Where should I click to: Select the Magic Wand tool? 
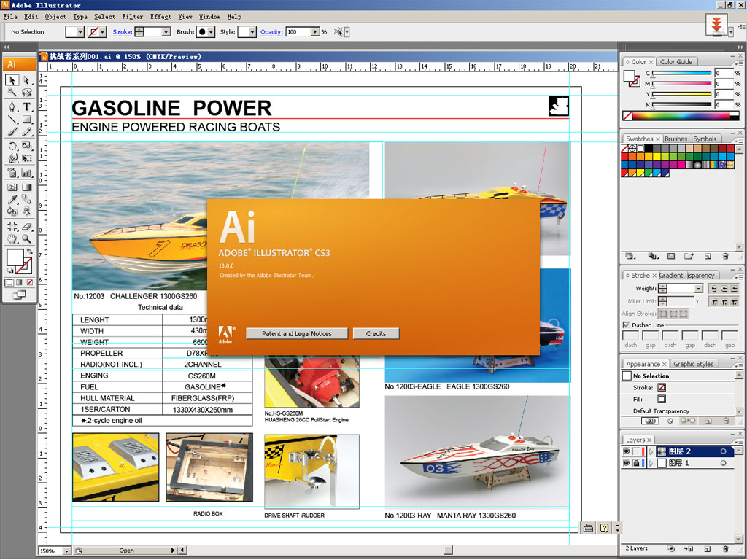pos(12,92)
